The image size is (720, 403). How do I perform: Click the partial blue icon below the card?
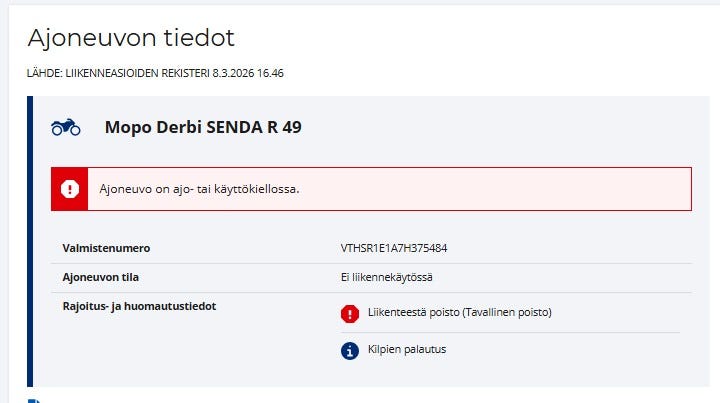(34, 399)
